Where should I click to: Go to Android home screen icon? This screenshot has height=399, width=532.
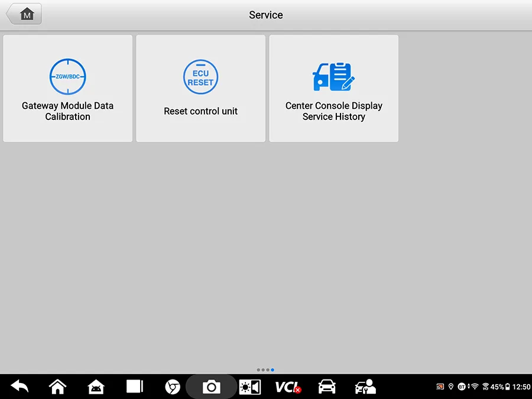58,387
